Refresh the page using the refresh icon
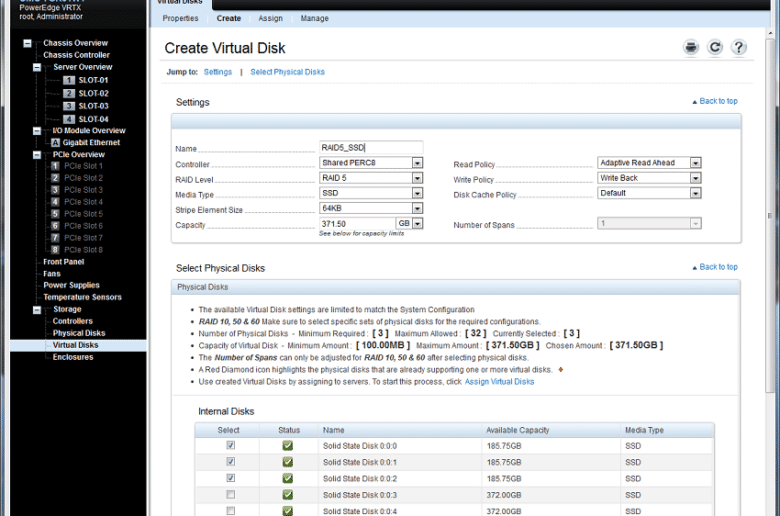This screenshot has height=516, width=780. (x=715, y=47)
